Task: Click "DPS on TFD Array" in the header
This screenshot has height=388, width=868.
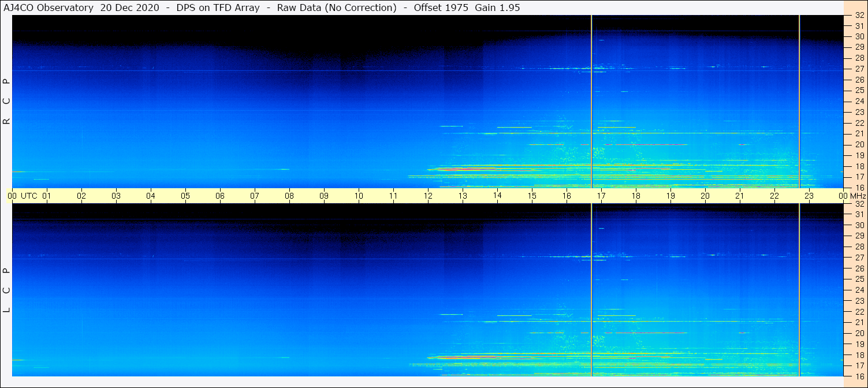Action: (218, 8)
